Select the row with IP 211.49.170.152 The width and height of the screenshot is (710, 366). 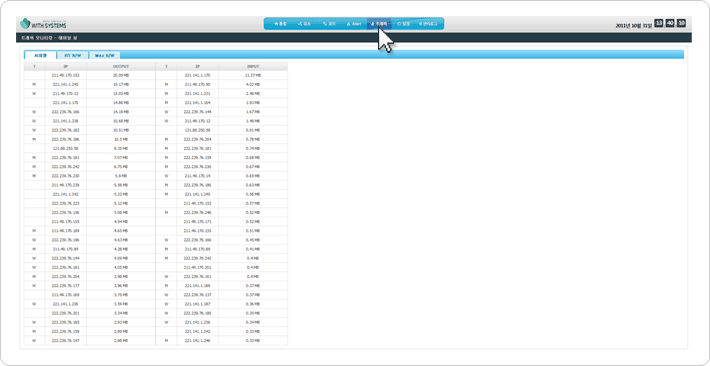[90, 75]
